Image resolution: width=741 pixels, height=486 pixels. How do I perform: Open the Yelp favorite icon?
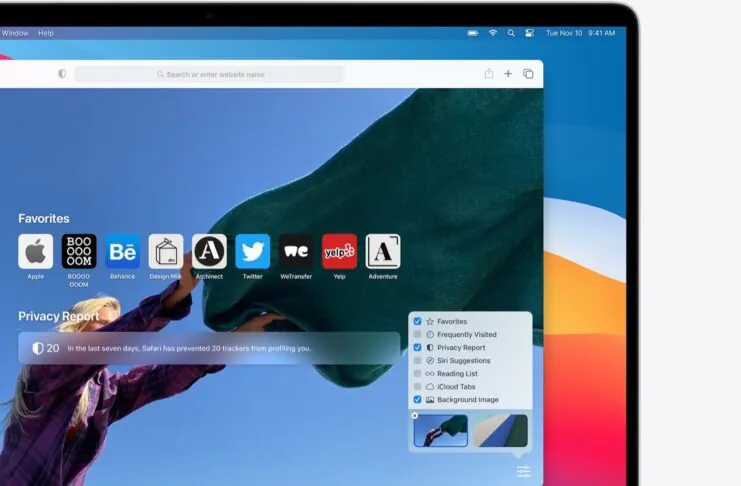(339, 252)
